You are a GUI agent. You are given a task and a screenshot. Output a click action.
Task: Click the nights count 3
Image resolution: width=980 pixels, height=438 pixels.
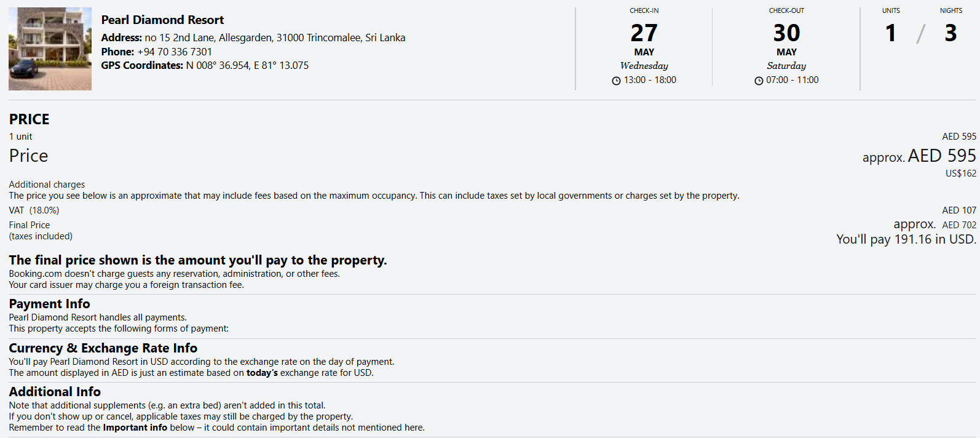950,33
